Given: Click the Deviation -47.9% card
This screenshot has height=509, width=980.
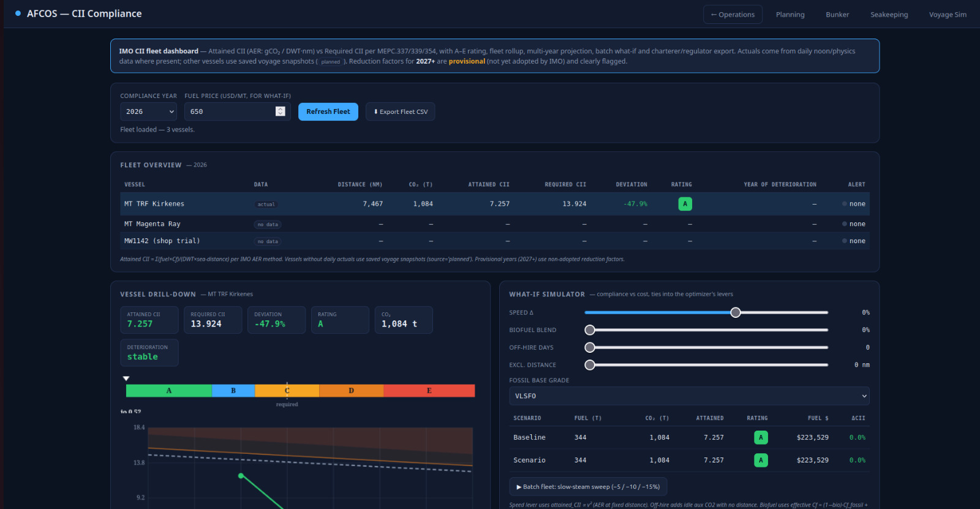Looking at the screenshot, I should [277, 320].
